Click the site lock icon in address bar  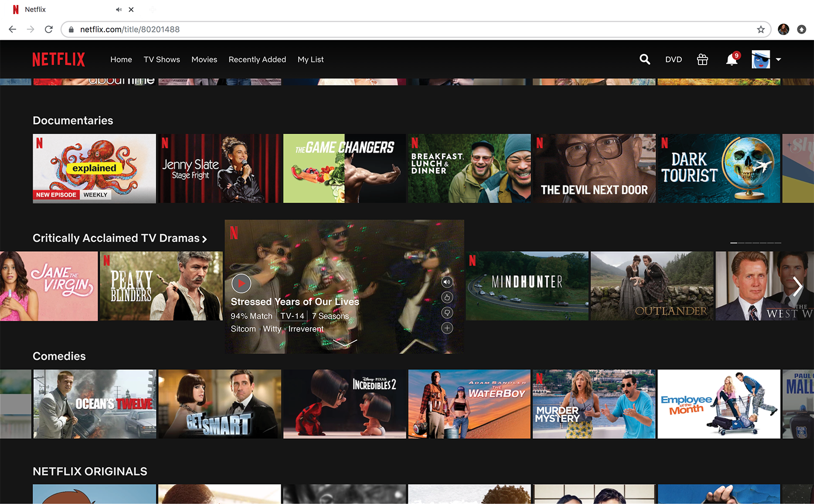pos(71,29)
